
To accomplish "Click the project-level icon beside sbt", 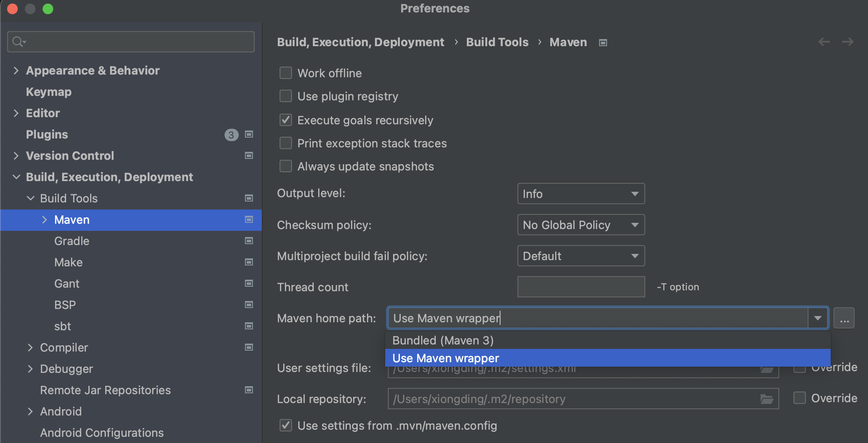I will [249, 326].
